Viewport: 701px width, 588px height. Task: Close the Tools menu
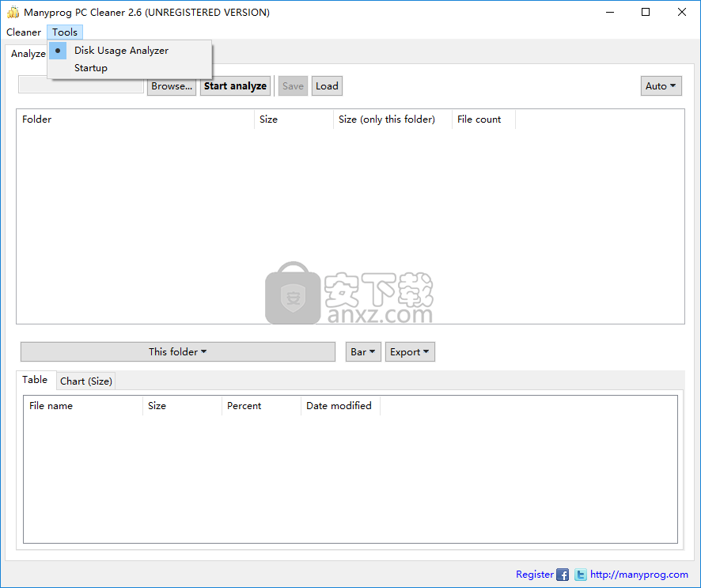coord(65,32)
